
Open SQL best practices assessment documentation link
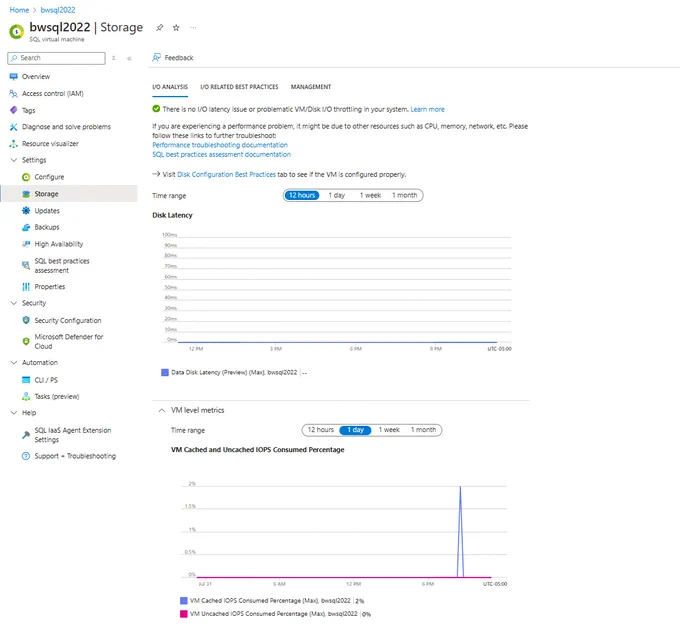222,154
